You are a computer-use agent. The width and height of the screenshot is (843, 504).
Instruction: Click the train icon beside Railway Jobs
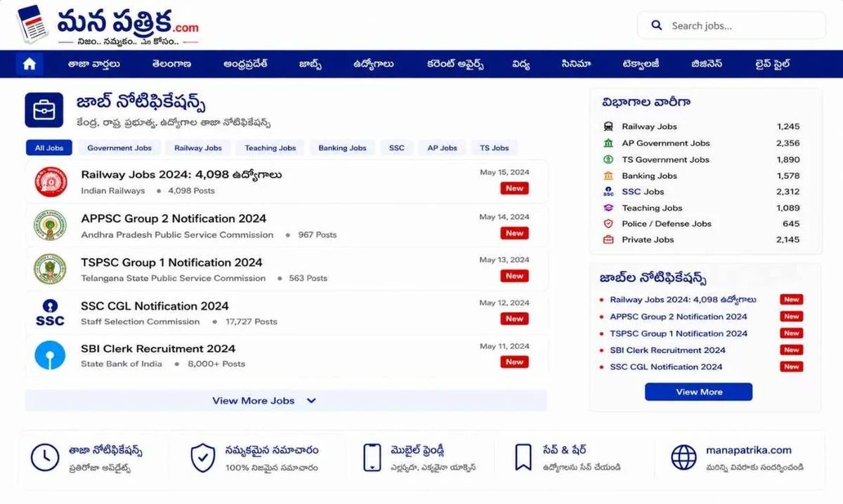608,126
